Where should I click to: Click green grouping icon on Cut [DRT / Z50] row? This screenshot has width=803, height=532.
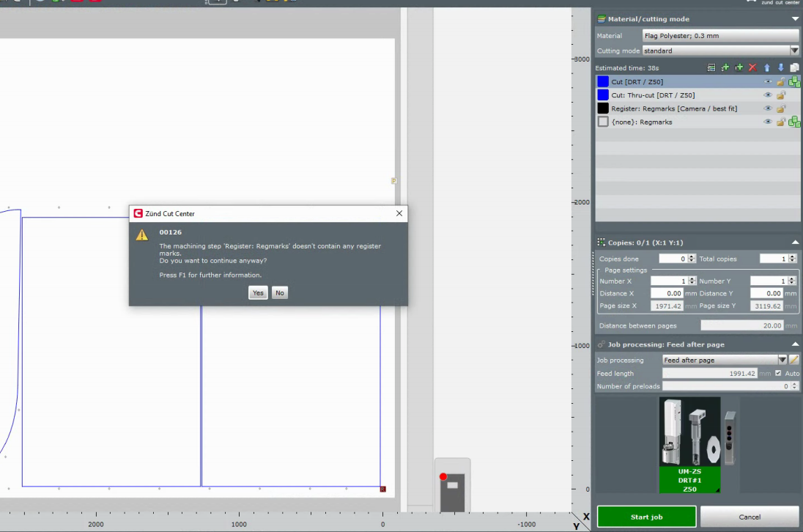[x=794, y=81]
